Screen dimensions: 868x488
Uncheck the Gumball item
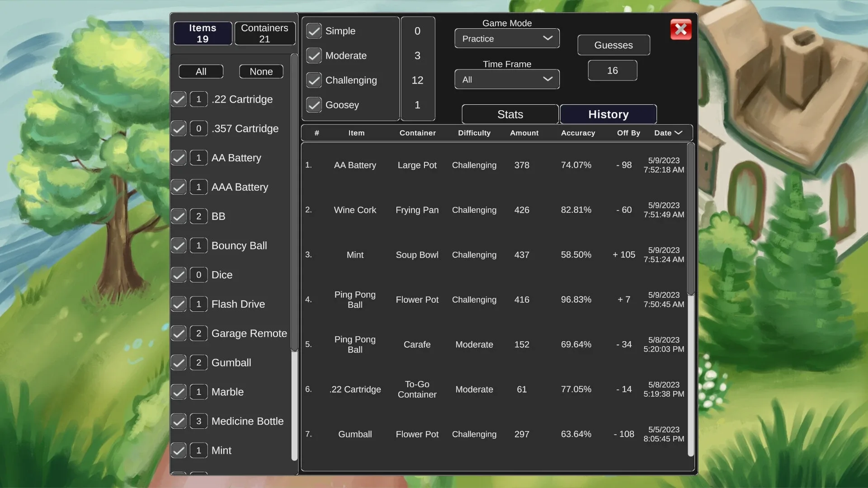click(179, 362)
